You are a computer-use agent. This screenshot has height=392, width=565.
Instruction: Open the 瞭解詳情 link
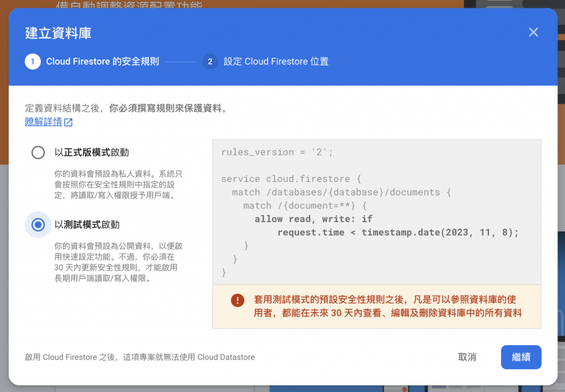44,122
